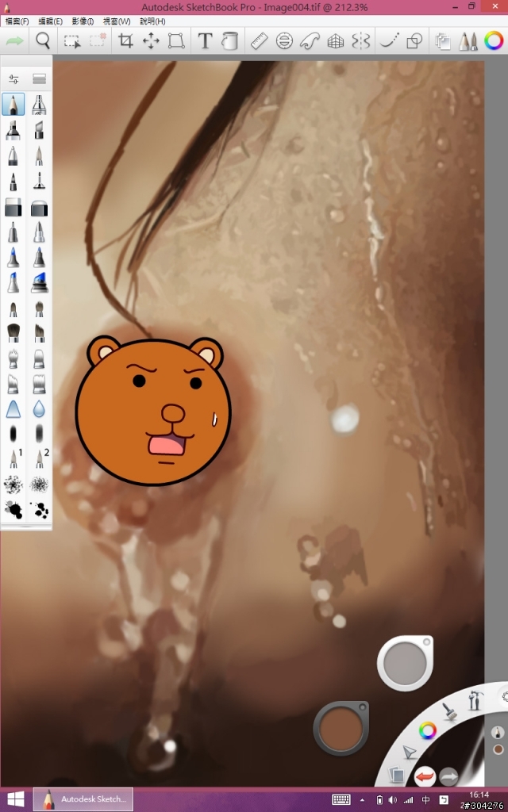
Task: Select the black Marker brush
Action: point(13,129)
